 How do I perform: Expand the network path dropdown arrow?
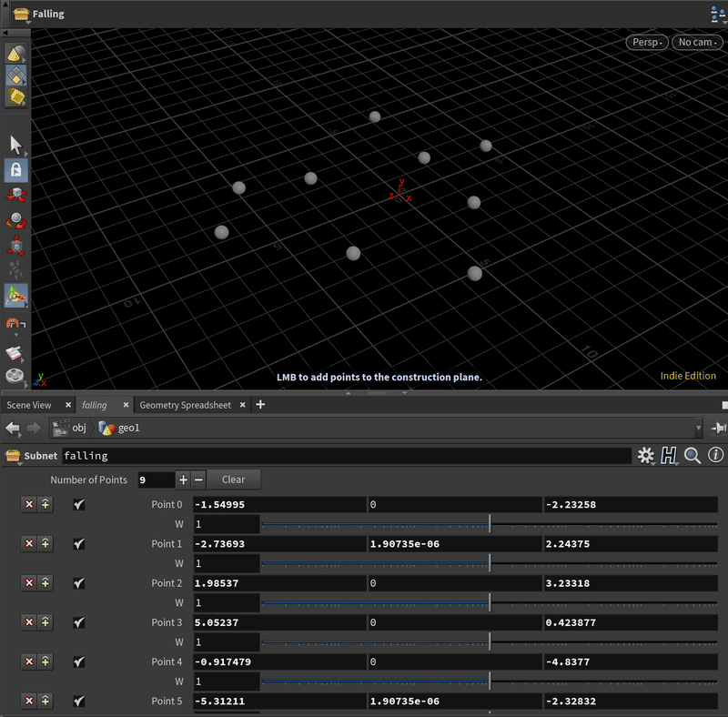698,429
